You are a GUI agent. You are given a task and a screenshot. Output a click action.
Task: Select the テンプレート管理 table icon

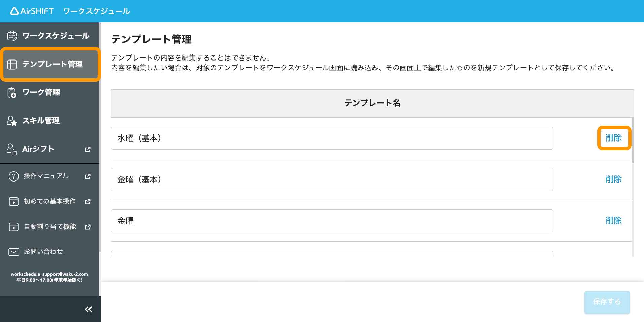(12, 64)
